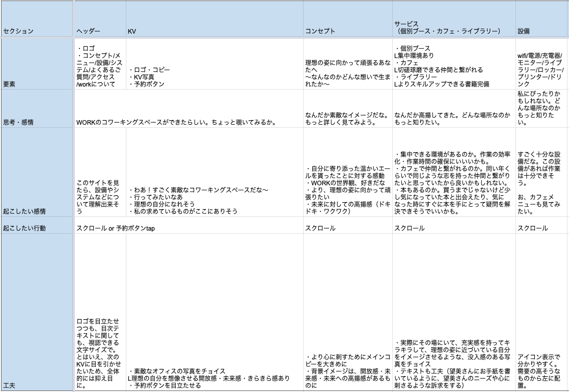Select the セクション header cell
This screenshot has width=569, height=392.
coord(37,20)
